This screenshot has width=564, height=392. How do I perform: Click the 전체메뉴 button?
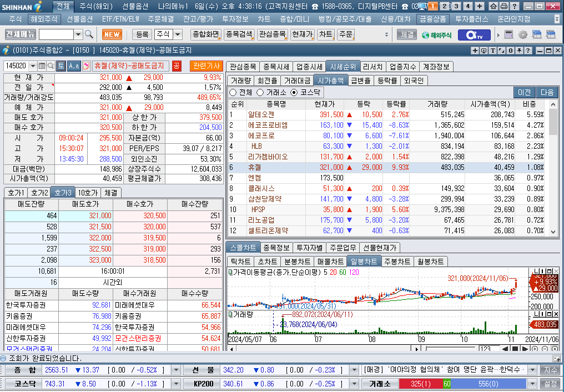pyautogui.click(x=21, y=34)
